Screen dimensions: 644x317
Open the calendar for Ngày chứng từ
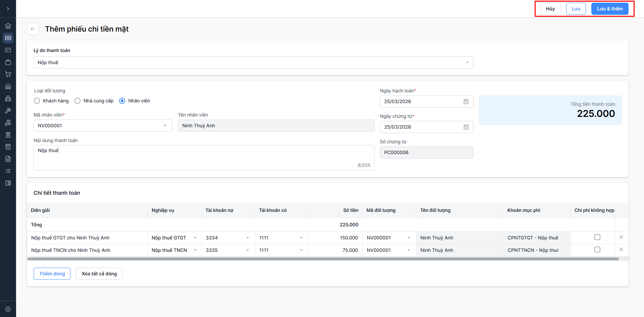[x=466, y=127]
